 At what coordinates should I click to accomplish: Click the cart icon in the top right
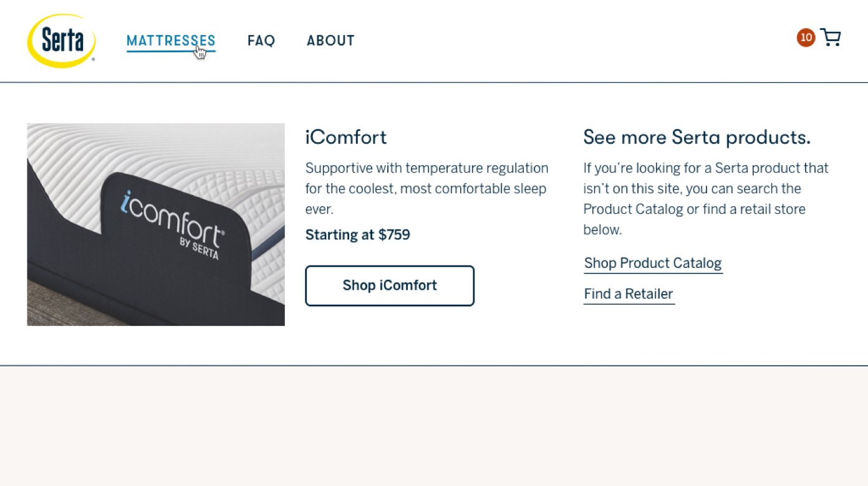[831, 37]
